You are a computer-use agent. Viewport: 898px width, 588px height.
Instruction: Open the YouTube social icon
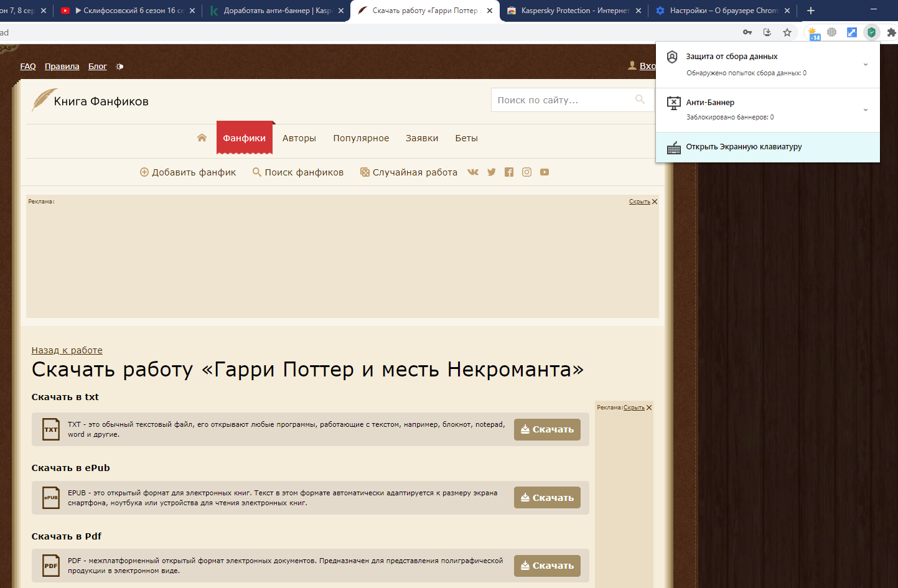coord(545,172)
